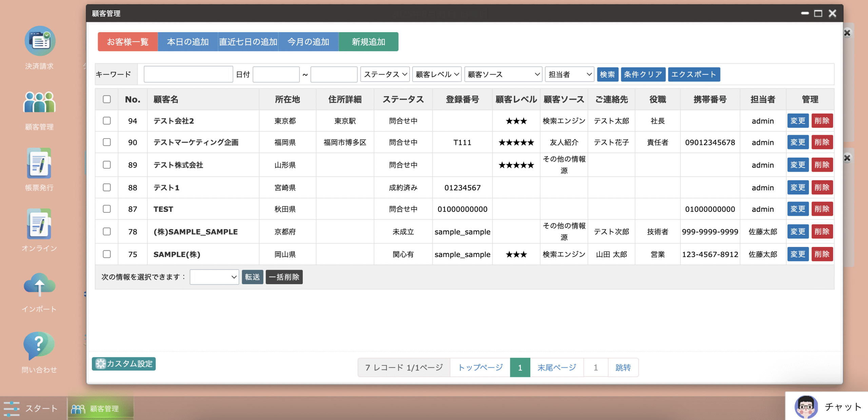The image size is (868, 420).
Task: Open the 新規追加 tab
Action: [368, 42]
